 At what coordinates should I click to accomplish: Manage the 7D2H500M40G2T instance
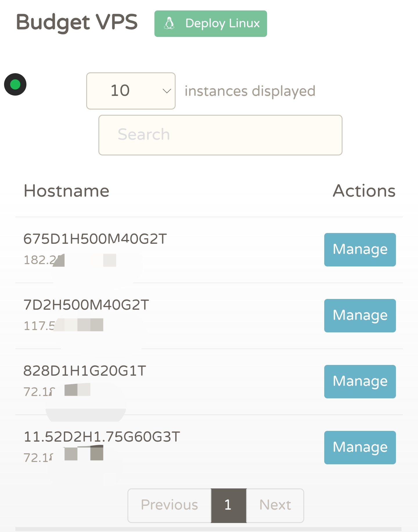(360, 316)
